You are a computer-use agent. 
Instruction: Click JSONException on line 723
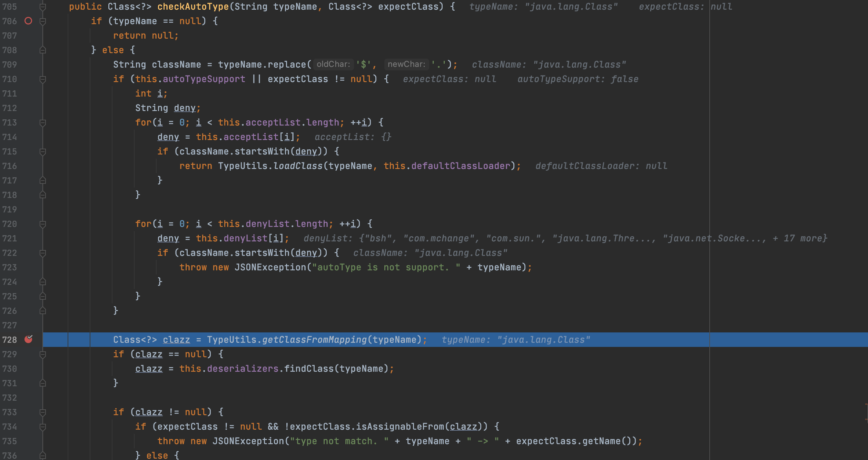pos(270,267)
